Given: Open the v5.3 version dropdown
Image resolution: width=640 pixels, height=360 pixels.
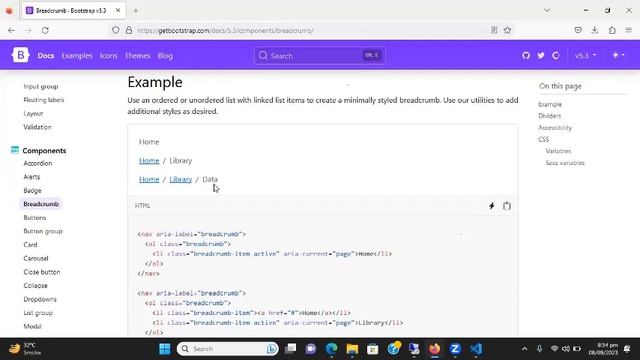Looking at the screenshot, I should 585,56.
